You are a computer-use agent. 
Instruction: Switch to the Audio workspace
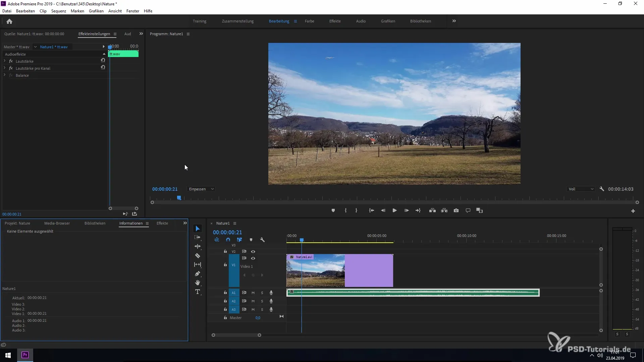(x=361, y=21)
